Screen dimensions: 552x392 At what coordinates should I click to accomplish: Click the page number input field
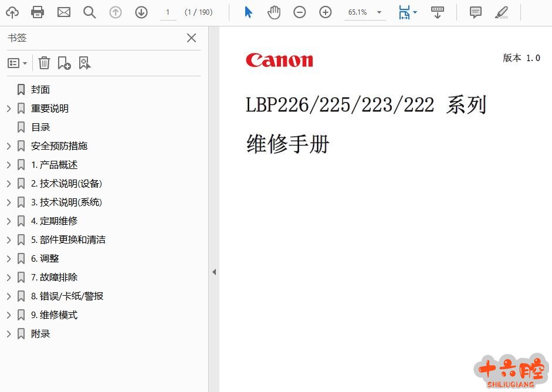(168, 12)
